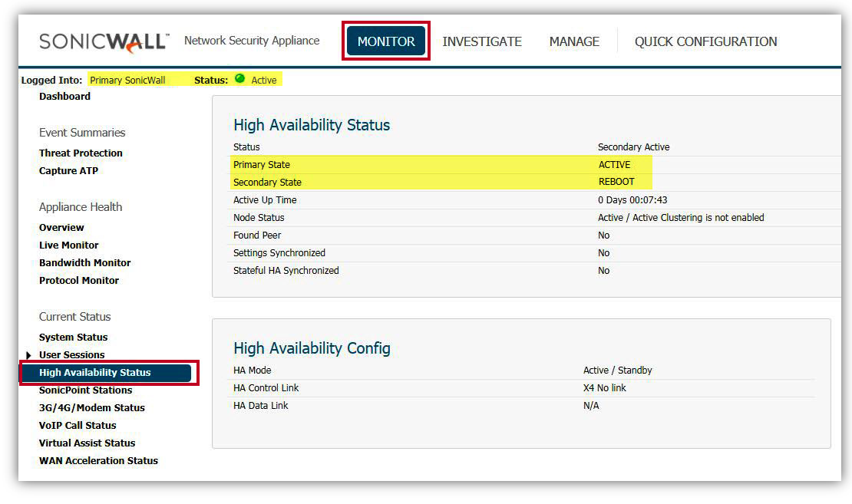Open the Bandwidth Monitor page
The image size is (852, 504).
[84, 263]
